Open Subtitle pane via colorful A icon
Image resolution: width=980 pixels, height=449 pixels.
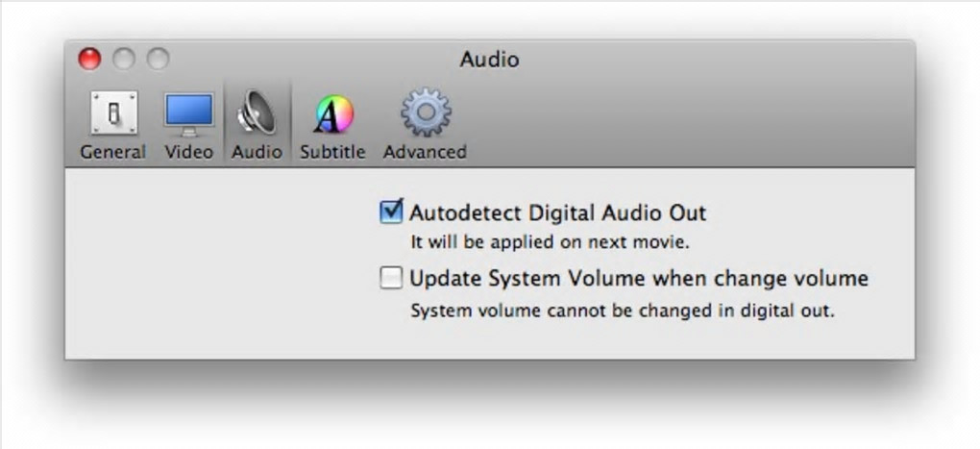[332, 115]
